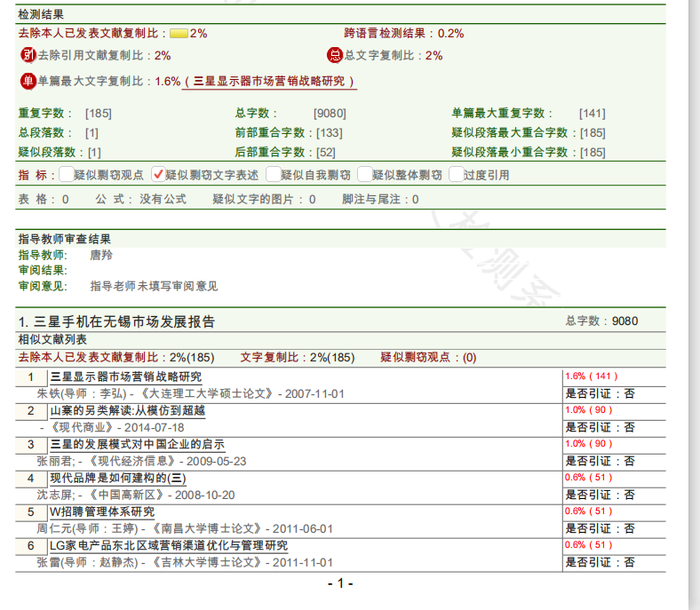Screen dimensions: 700x610
Task: Click 是否引证：否 for LG家电产品 row
Action: (x=601, y=562)
